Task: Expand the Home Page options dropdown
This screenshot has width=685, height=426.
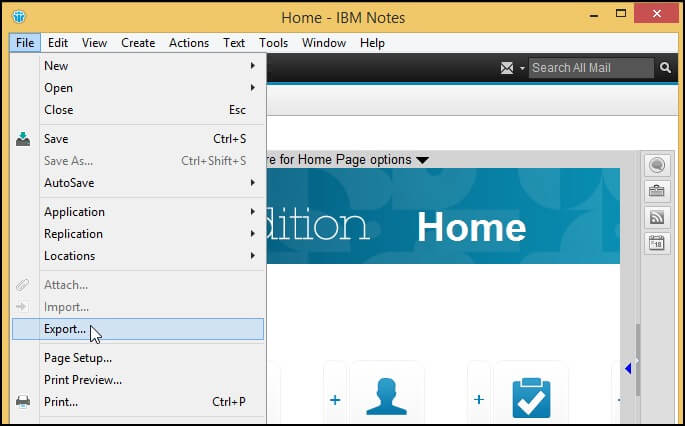Action: pos(422,160)
